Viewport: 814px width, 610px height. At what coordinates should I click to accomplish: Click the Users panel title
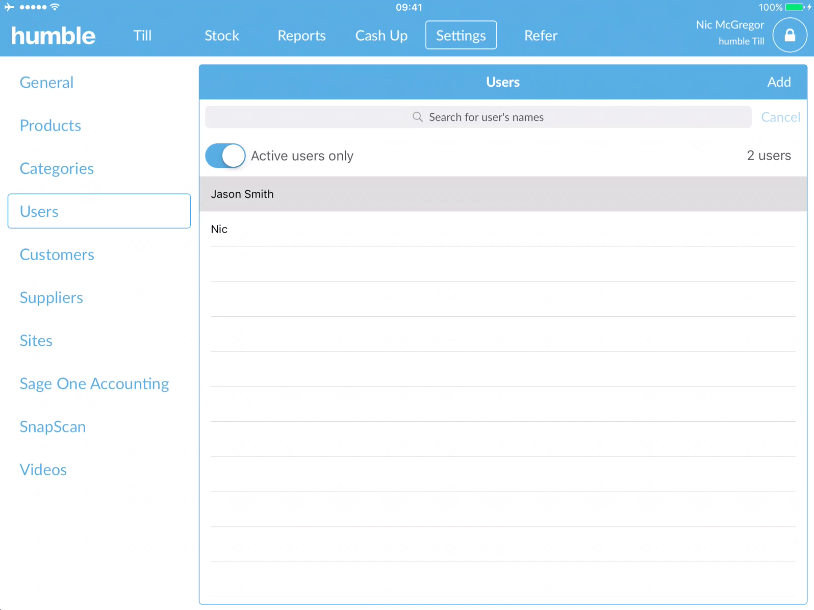[503, 82]
